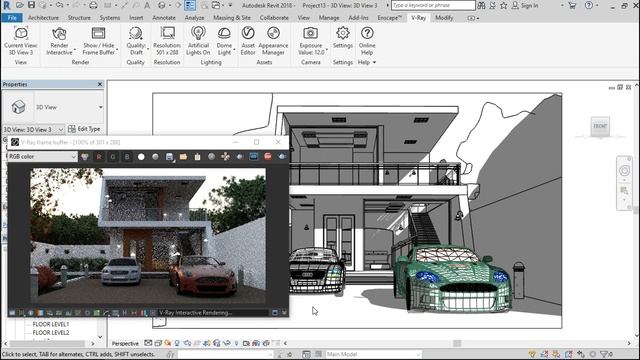Image resolution: width=640 pixels, height=360 pixels.
Task: Open the File tab
Action: tap(12, 18)
